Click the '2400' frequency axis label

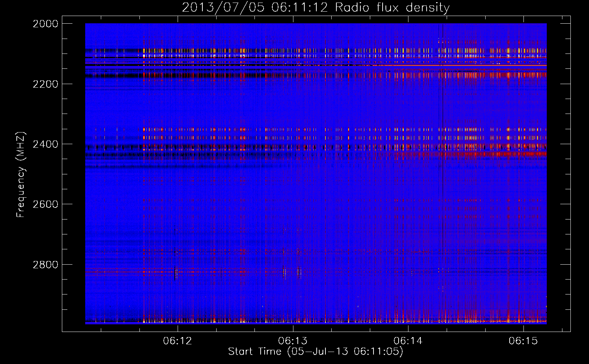click(46, 144)
